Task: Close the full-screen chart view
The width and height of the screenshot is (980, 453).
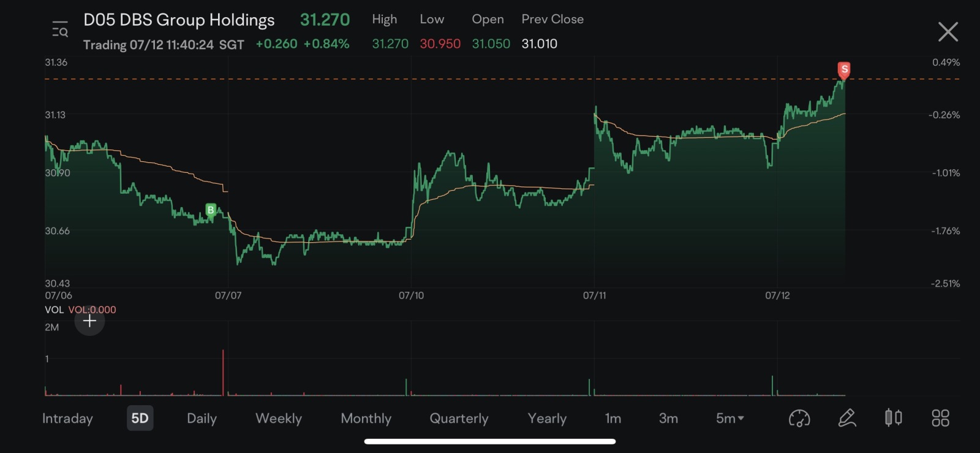Action: pyautogui.click(x=948, y=32)
